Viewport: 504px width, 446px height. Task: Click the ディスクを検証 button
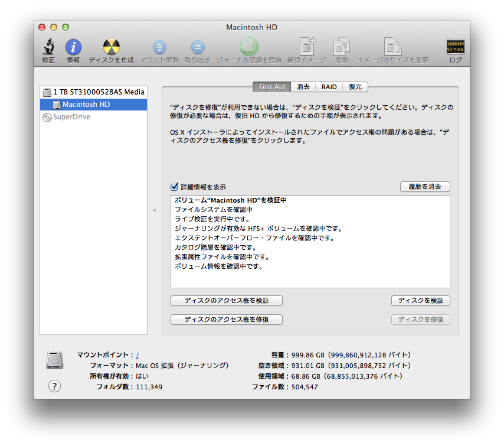[420, 301]
